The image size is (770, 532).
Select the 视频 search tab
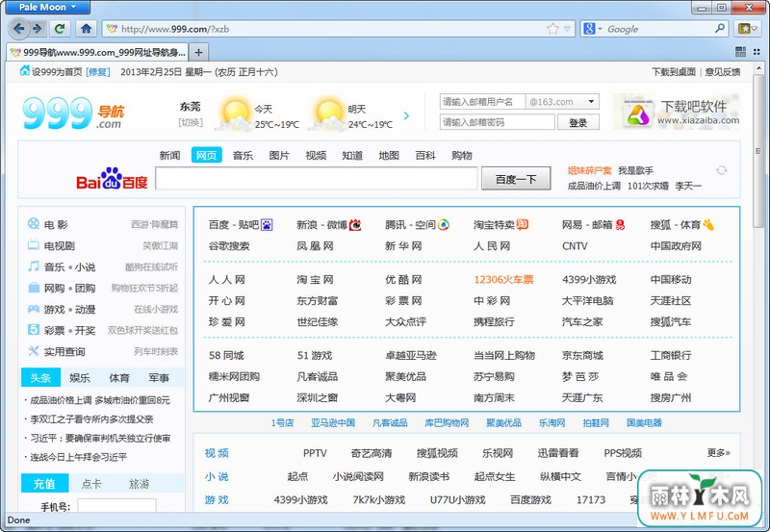tap(316, 156)
